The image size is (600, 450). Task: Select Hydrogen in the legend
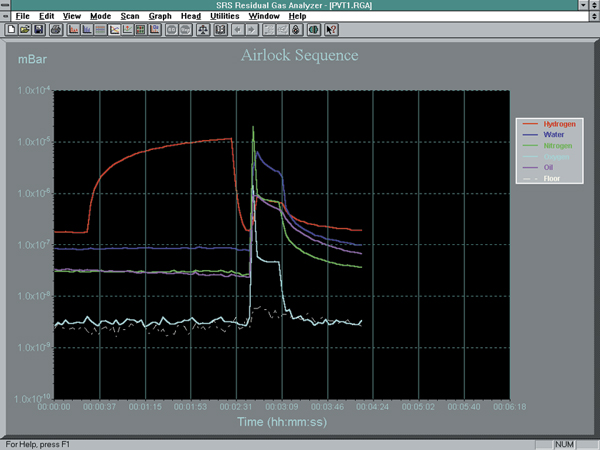click(559, 124)
